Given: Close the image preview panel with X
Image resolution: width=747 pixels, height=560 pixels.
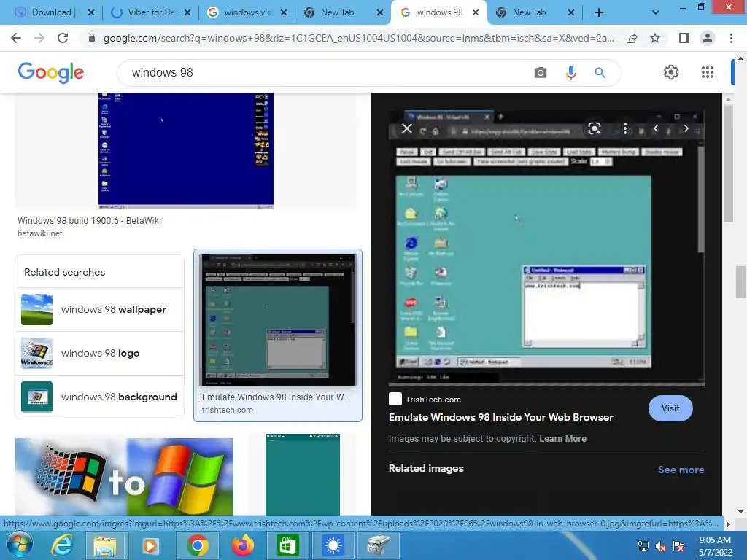Looking at the screenshot, I should [x=406, y=128].
